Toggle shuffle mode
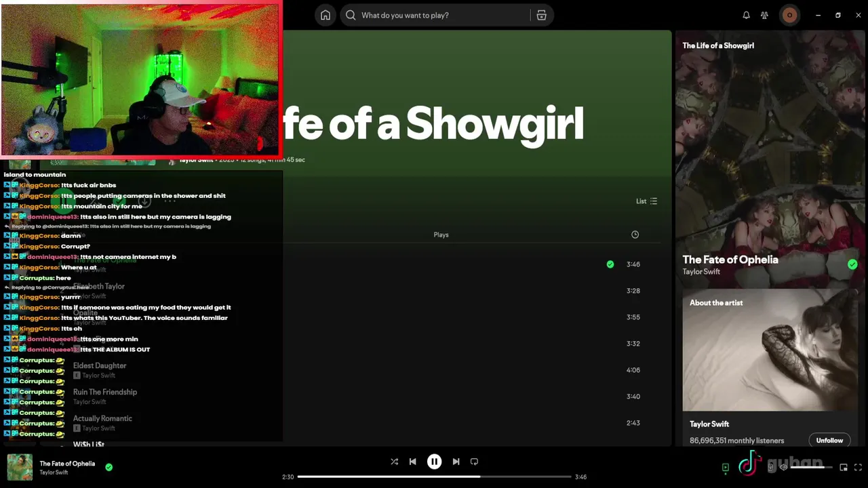Screen dimensions: 868x488 click(x=394, y=462)
